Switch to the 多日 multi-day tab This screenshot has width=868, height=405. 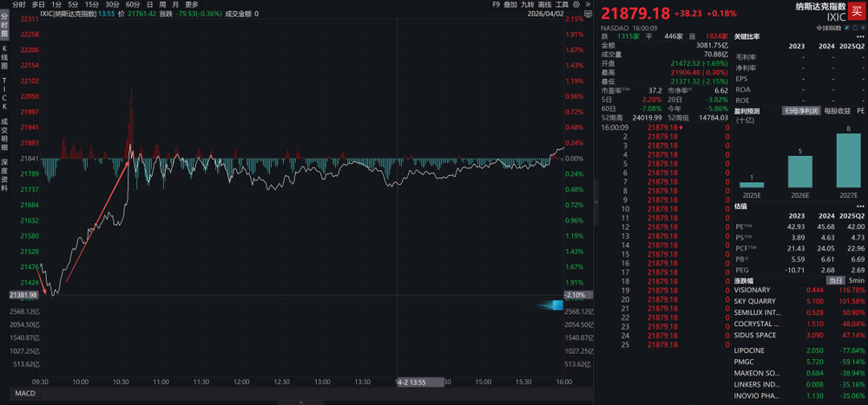click(37, 4)
